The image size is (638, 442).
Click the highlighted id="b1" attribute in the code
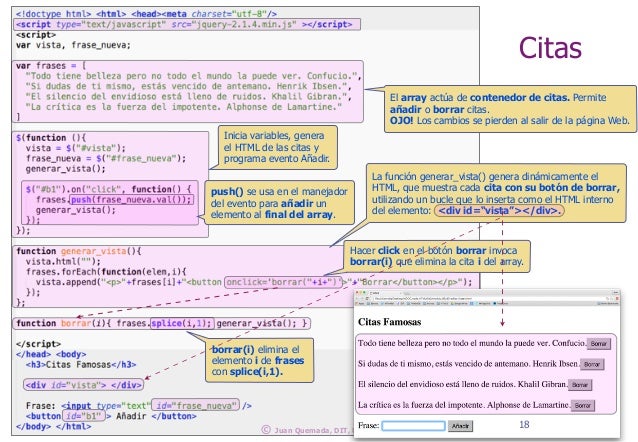tap(83, 416)
